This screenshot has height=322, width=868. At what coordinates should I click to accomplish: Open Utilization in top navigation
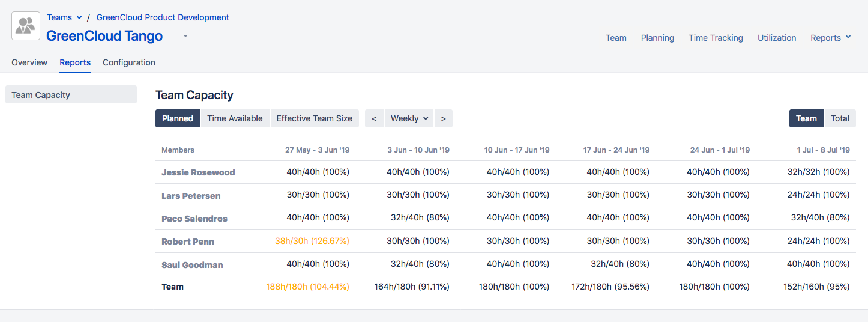[x=777, y=38]
